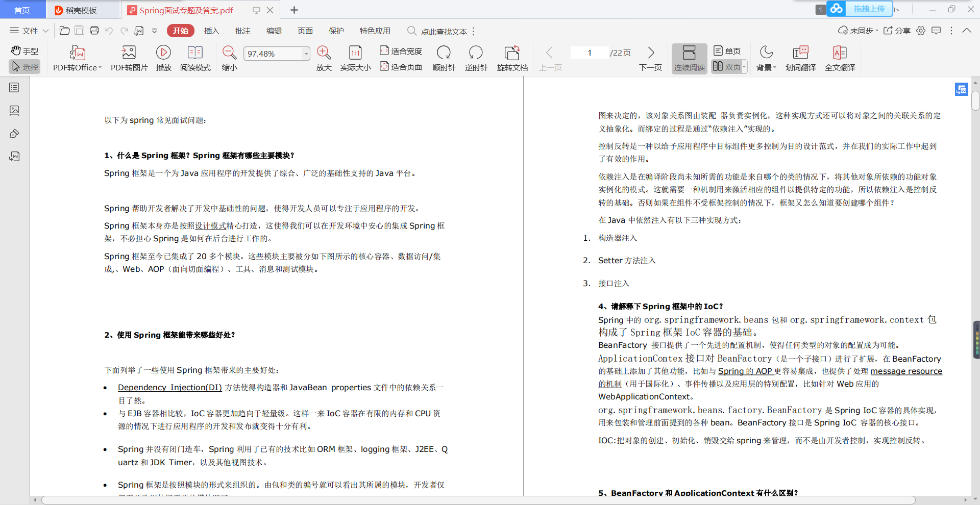Select the Hand tool
980x505 pixels.
(x=24, y=51)
